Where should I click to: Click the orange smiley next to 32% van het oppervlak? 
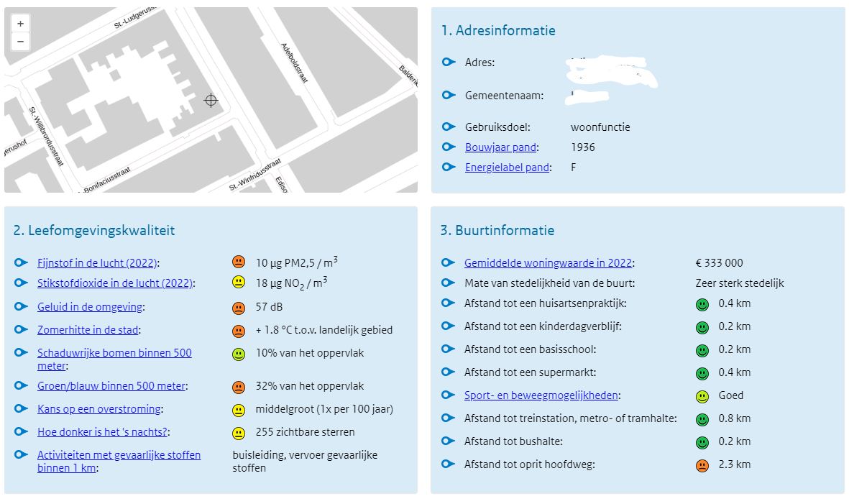coord(238,388)
